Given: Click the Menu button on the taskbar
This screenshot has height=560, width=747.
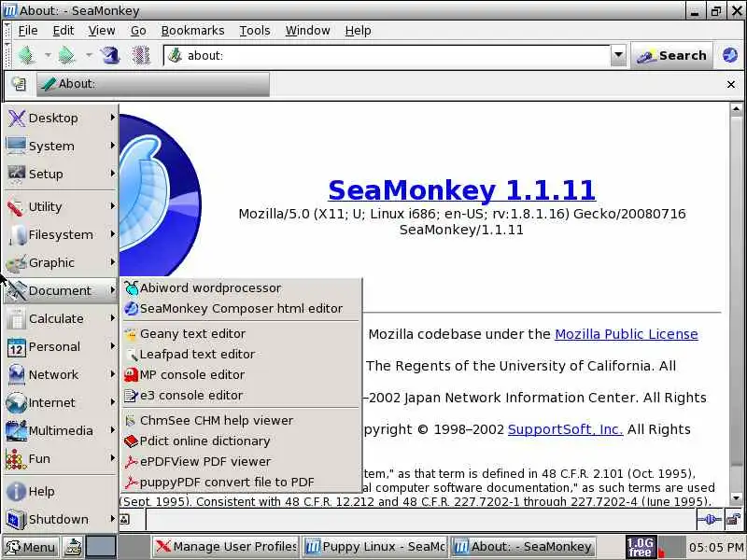Looking at the screenshot, I should (x=31, y=547).
